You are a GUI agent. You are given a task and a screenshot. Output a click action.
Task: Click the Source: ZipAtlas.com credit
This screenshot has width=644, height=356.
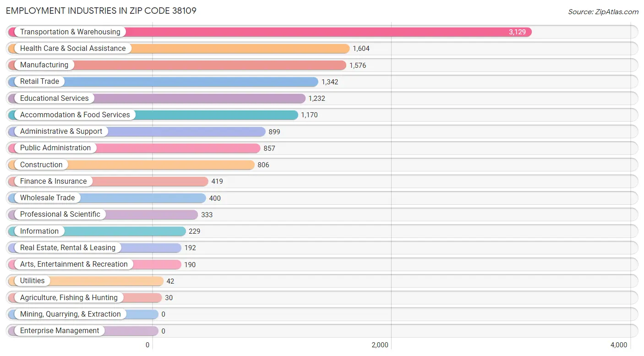pyautogui.click(x=603, y=12)
